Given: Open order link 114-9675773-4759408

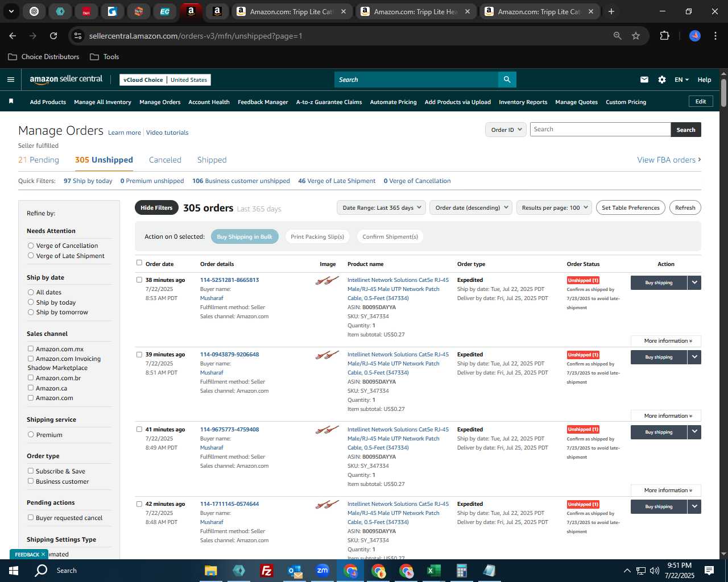Looking at the screenshot, I should (x=229, y=429).
